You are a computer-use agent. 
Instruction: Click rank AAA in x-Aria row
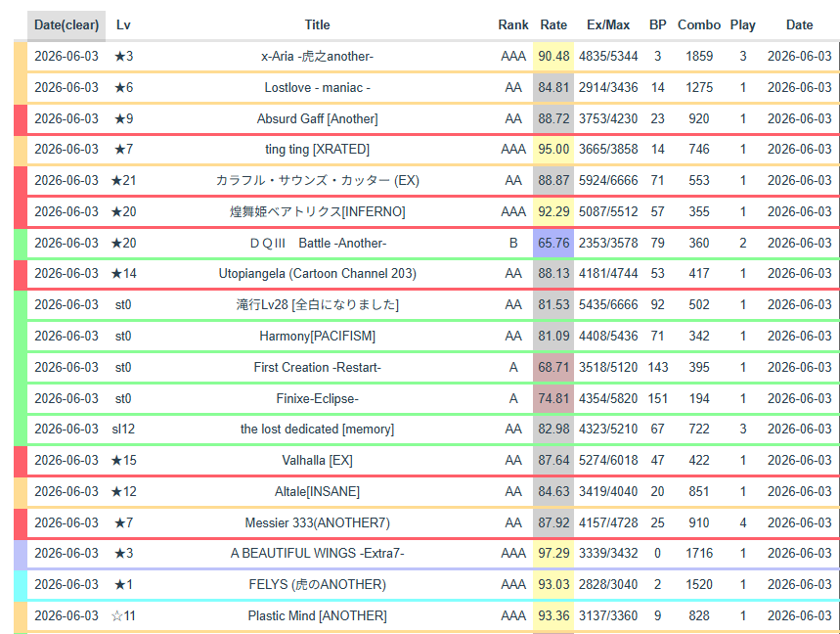(x=513, y=57)
